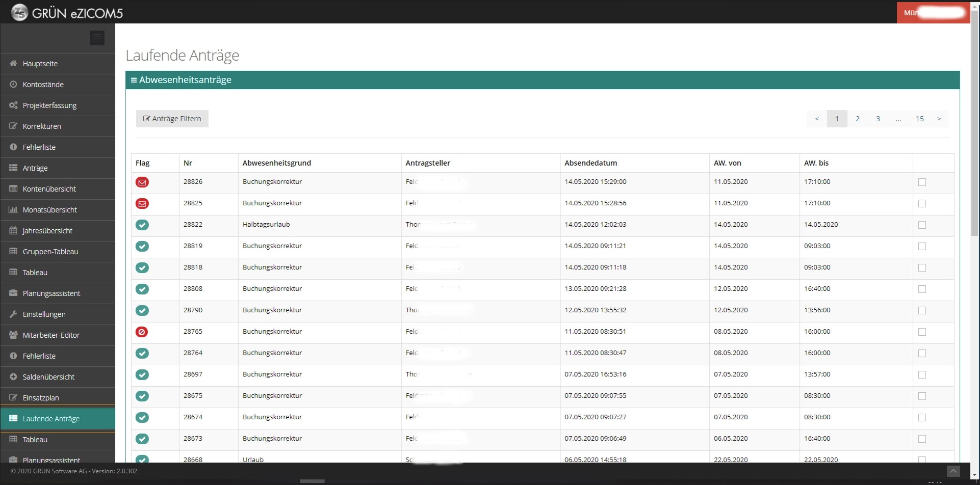The height and width of the screenshot is (485, 980).
Task: Go to next page using the > arrow
Action: coord(939,119)
